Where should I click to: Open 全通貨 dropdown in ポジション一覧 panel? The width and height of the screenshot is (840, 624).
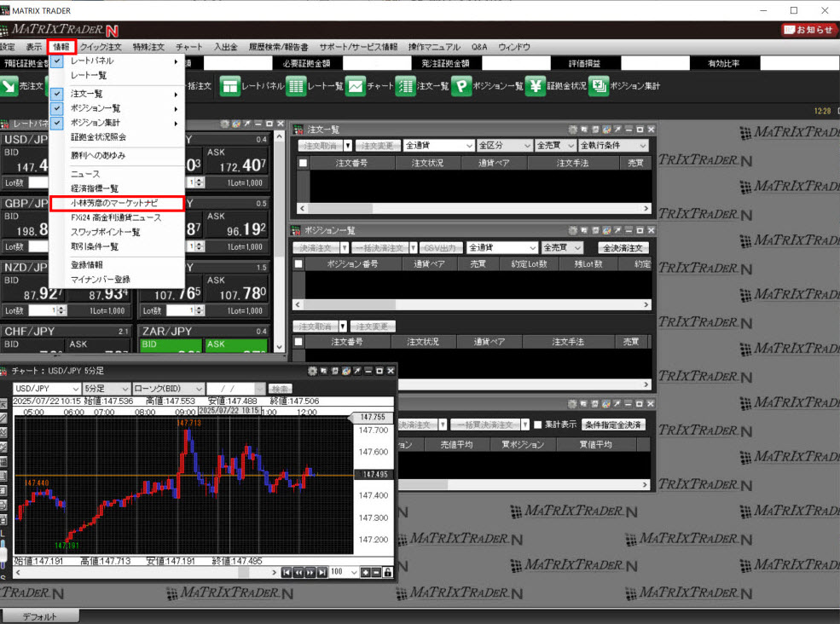pos(502,247)
